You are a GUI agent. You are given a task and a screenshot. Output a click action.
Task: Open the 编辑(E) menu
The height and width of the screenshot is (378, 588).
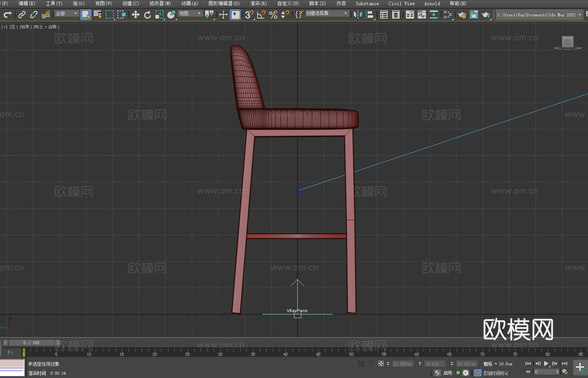tap(27, 3)
